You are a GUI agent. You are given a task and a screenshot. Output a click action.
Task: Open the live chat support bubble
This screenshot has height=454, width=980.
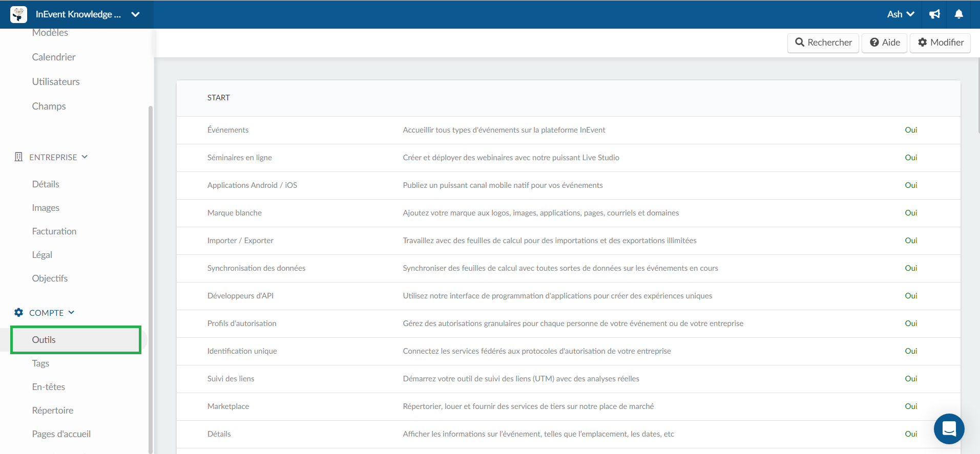[x=949, y=429]
